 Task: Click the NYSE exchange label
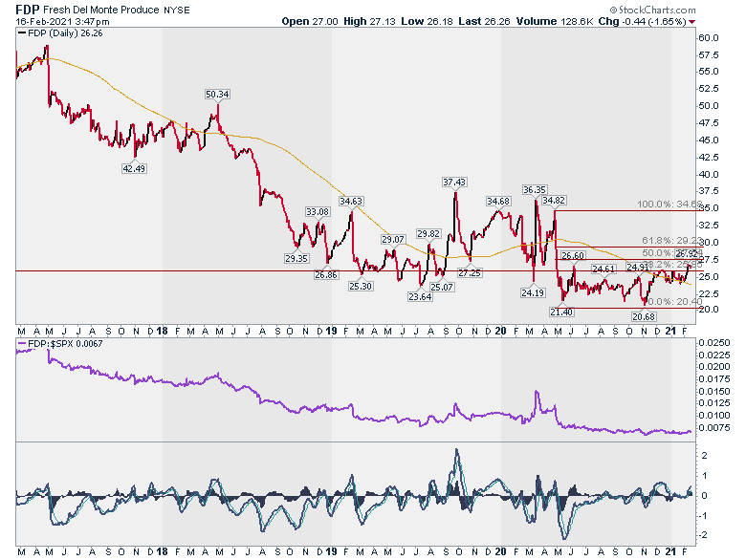[177, 10]
